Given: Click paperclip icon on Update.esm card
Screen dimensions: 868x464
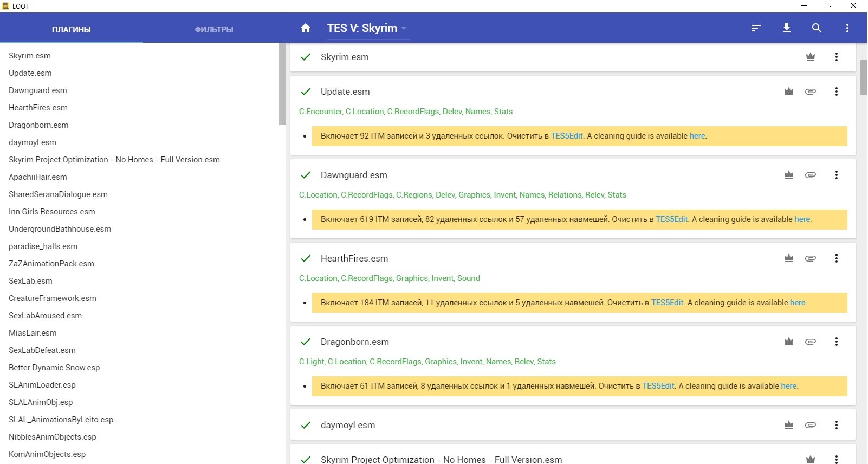Looking at the screenshot, I should point(811,92).
